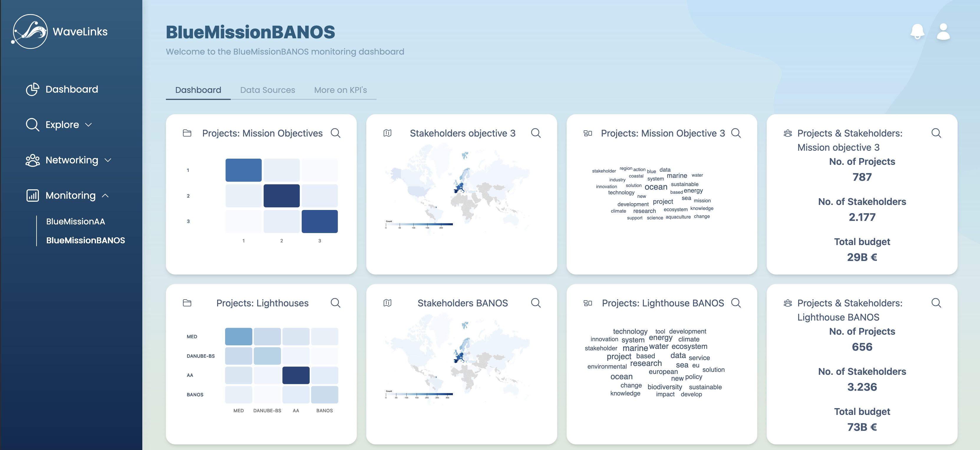Open search on Projects: Lighthouses card
980x450 pixels.
pyautogui.click(x=336, y=303)
